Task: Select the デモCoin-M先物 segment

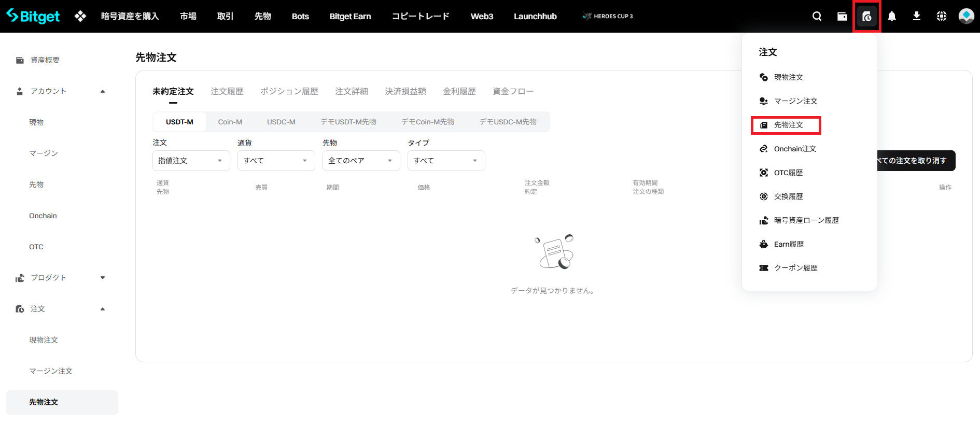Action: (428, 122)
